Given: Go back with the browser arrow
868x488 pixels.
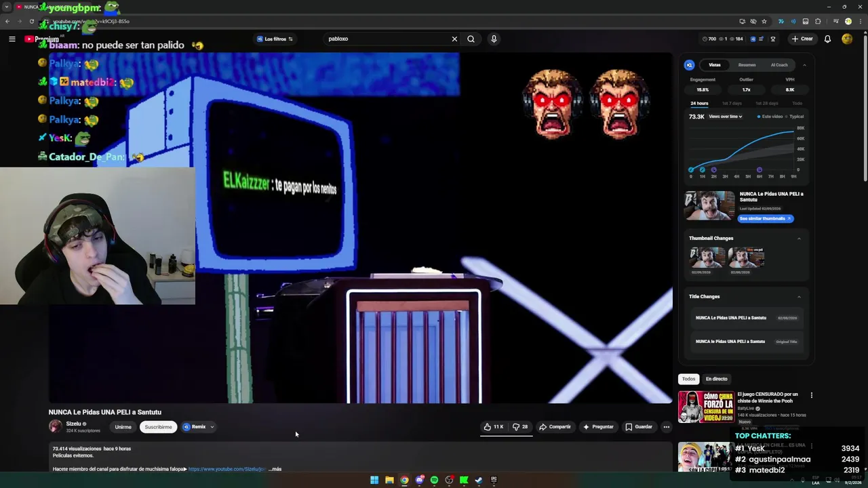Looking at the screenshot, I should click(7, 21).
